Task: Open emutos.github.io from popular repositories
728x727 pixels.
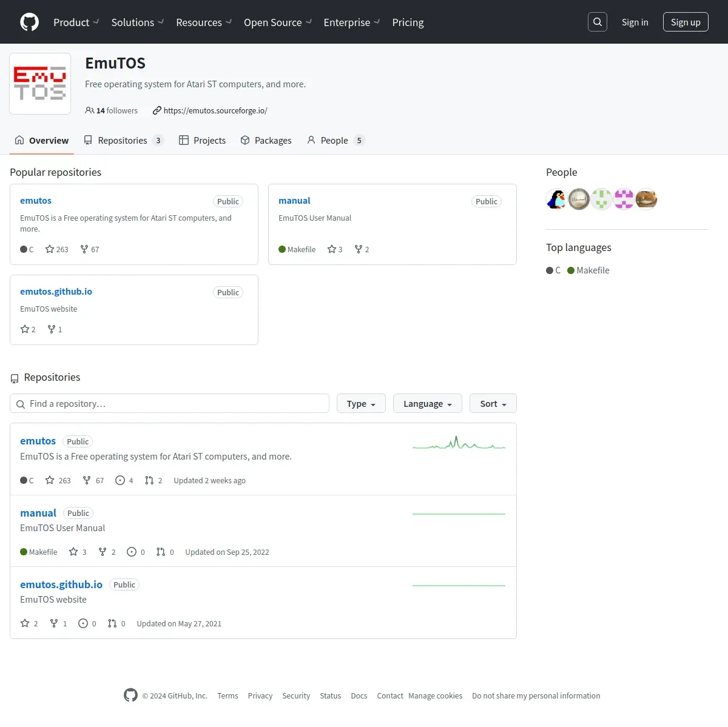Action: point(56,292)
